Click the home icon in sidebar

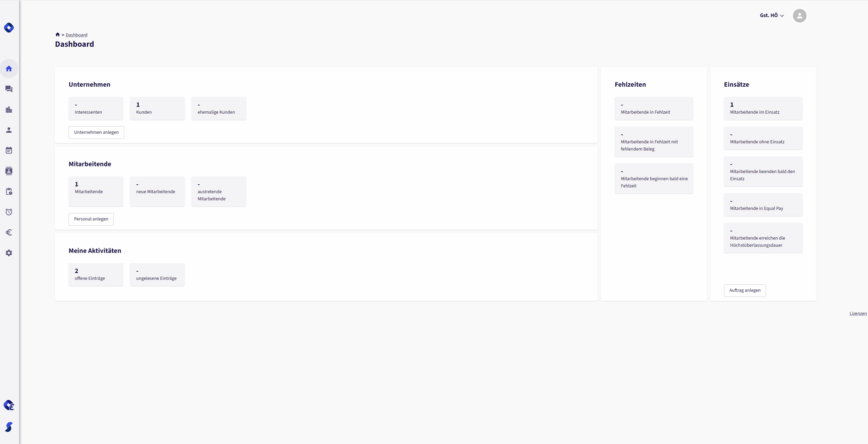pyautogui.click(x=9, y=69)
